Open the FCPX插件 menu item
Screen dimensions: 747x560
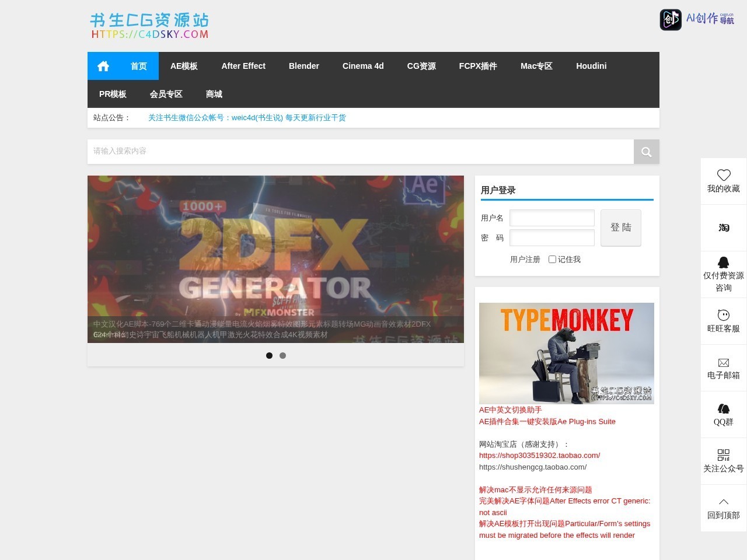(x=478, y=66)
